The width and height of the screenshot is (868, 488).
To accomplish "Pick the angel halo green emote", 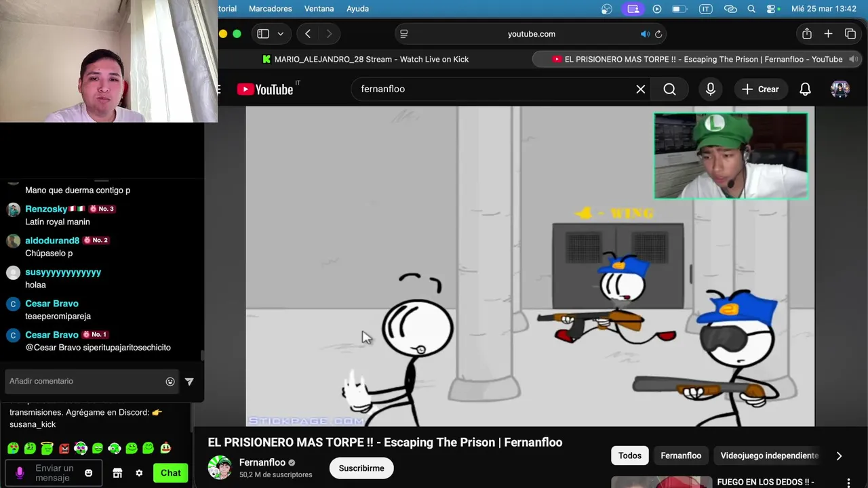I will point(47,447).
